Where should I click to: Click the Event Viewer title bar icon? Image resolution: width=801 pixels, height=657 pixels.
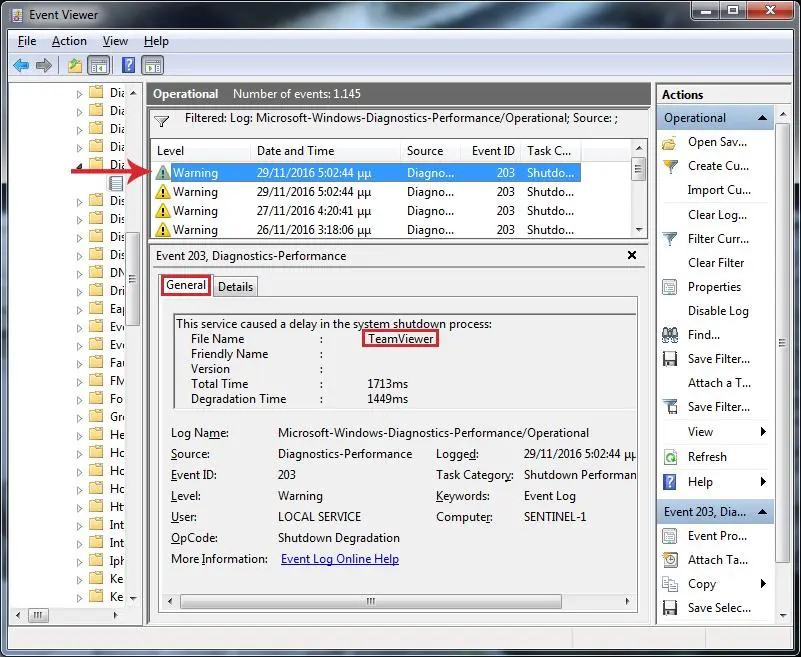17,15
